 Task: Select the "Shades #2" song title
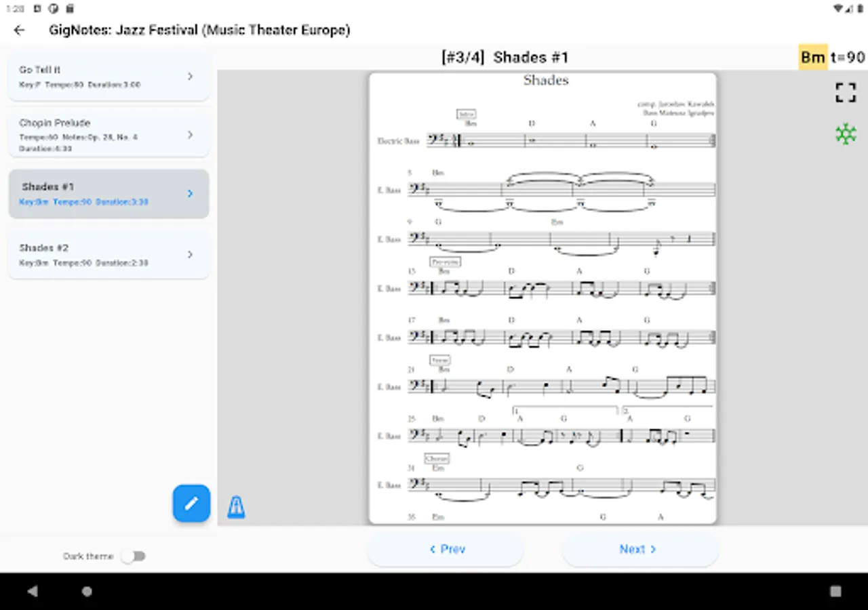pos(44,247)
